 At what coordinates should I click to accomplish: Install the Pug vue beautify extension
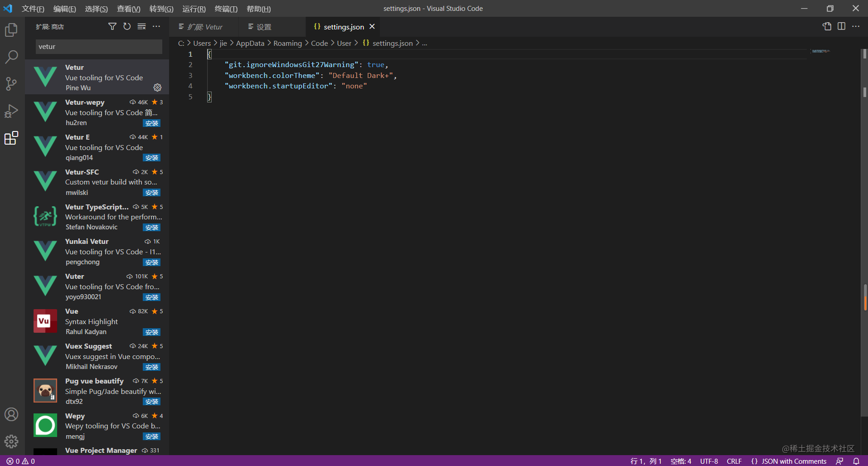[152, 402]
